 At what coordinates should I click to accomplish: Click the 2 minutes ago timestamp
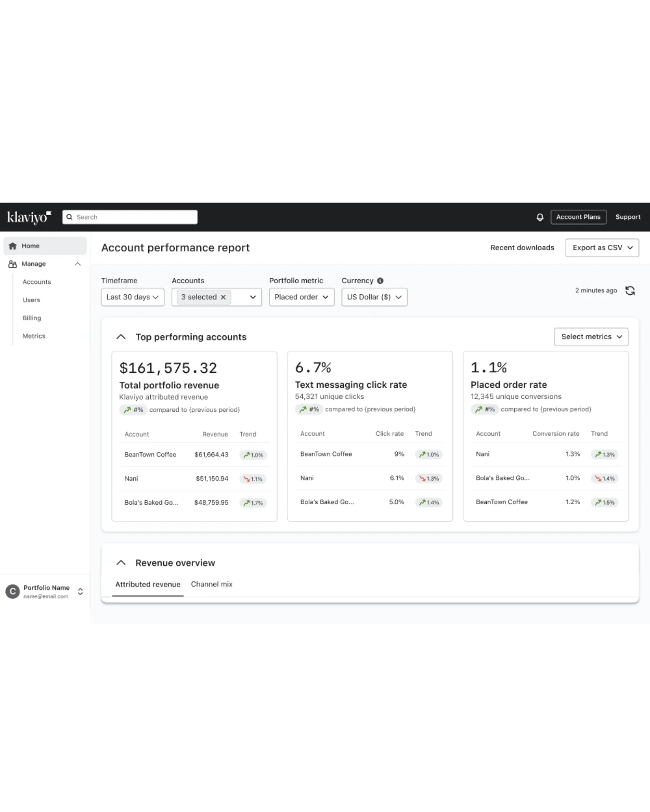pyautogui.click(x=596, y=291)
